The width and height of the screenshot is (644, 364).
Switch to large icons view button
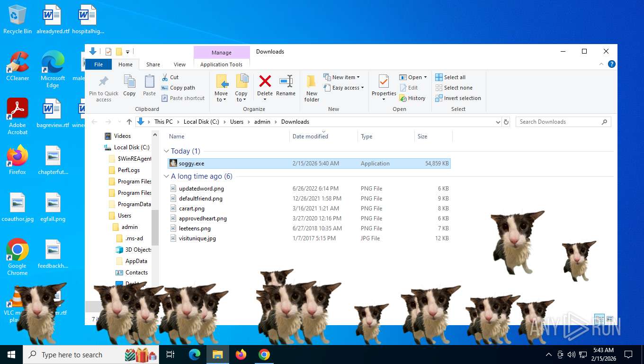610,319
